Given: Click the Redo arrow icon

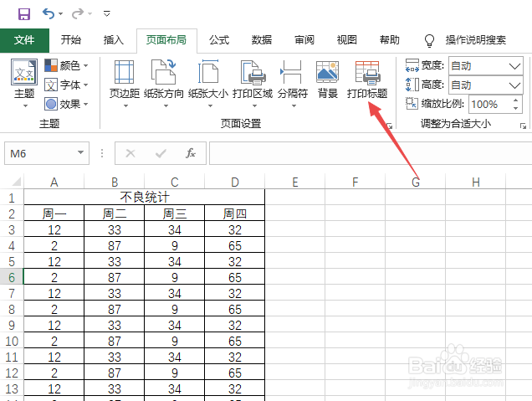Looking at the screenshot, I should (78, 14).
